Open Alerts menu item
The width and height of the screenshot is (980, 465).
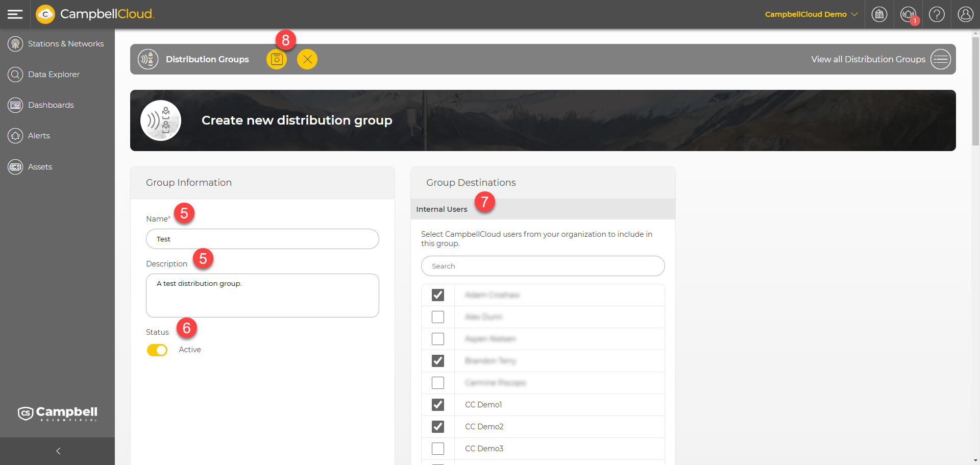coord(39,136)
